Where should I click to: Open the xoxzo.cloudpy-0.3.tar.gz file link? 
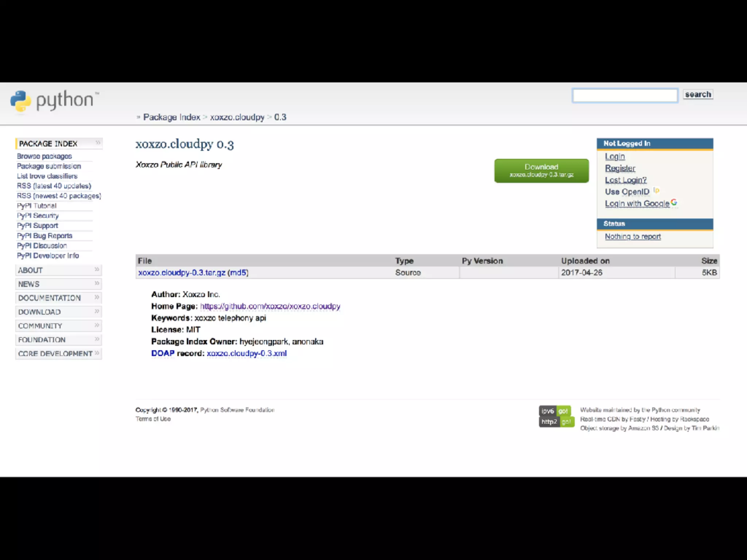click(x=182, y=273)
